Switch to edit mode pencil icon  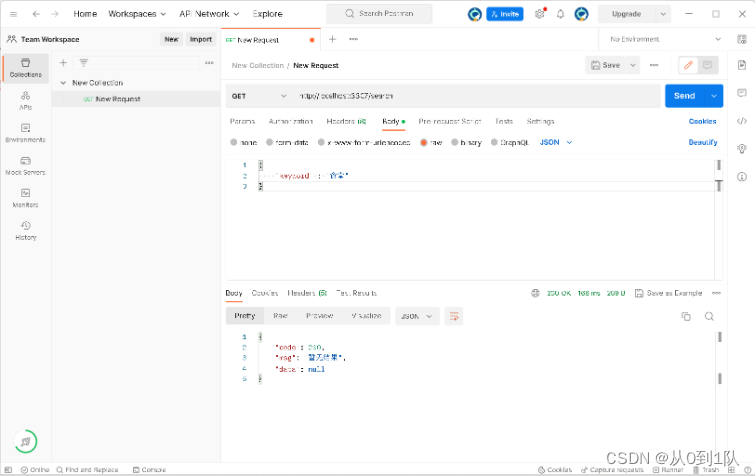pyautogui.click(x=689, y=65)
